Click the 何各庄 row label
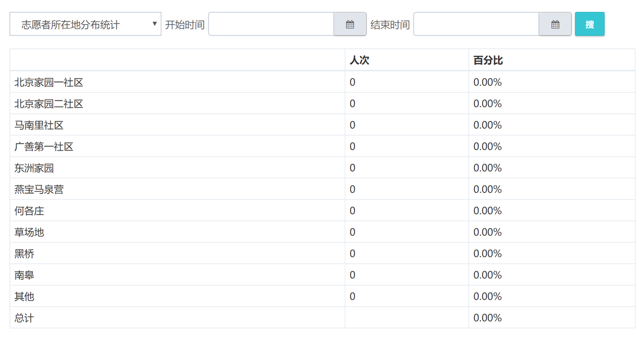 click(29, 211)
